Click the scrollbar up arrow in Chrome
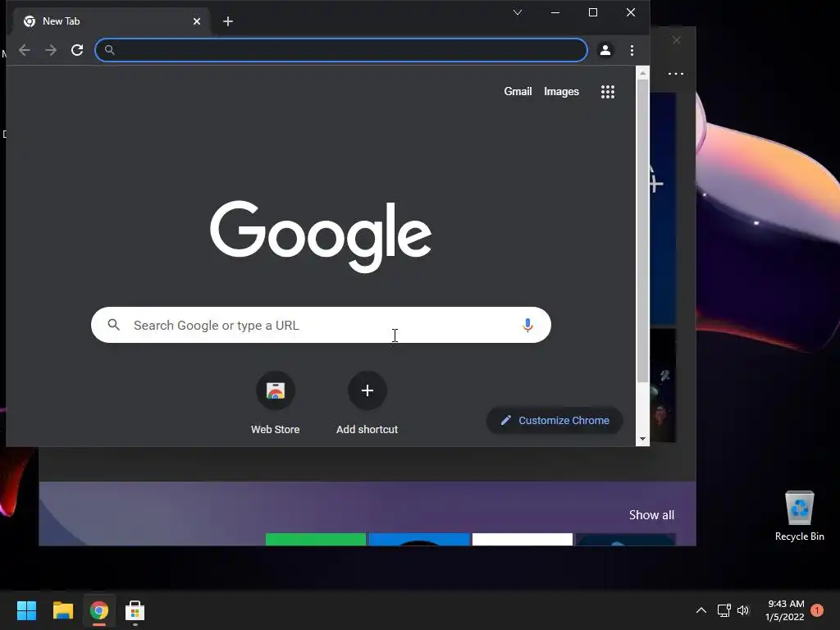The width and height of the screenshot is (840, 630). coord(642,73)
